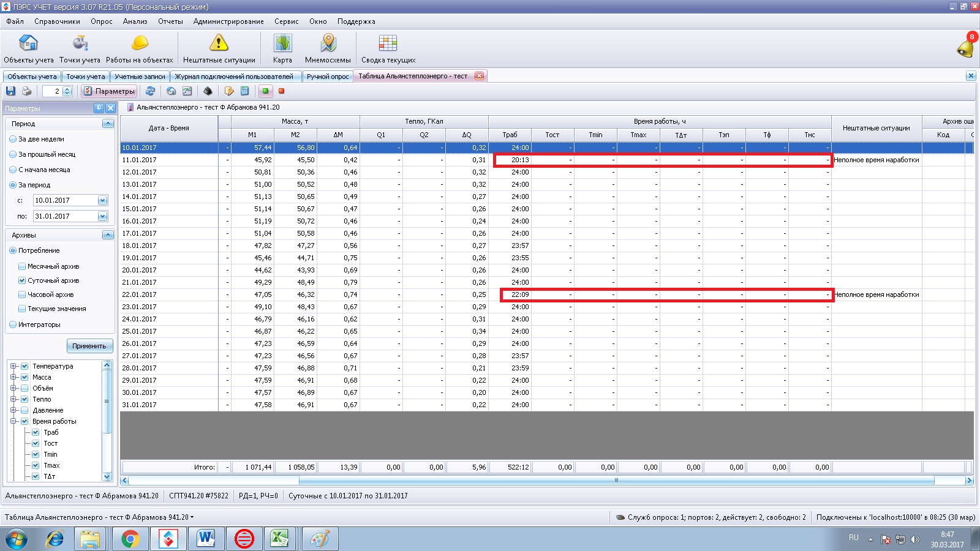The width and height of the screenshot is (980, 551).
Task: Select the За две недели period
Action: (x=36, y=139)
